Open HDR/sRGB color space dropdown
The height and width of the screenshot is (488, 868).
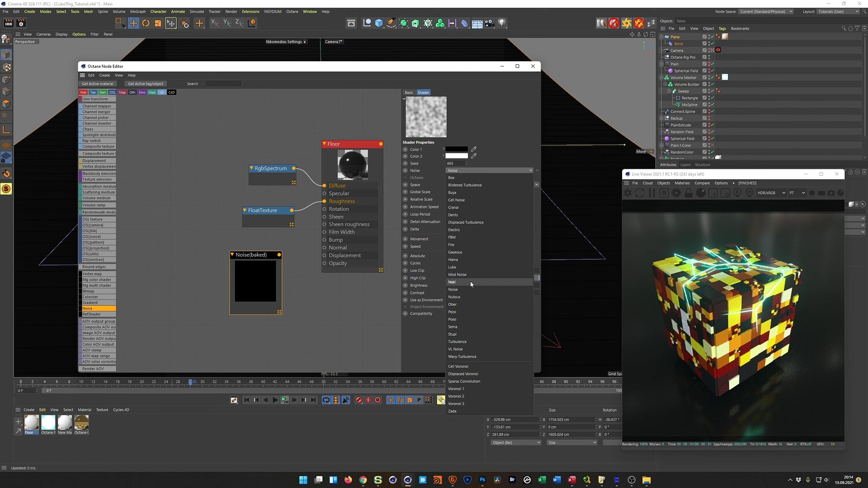click(771, 193)
